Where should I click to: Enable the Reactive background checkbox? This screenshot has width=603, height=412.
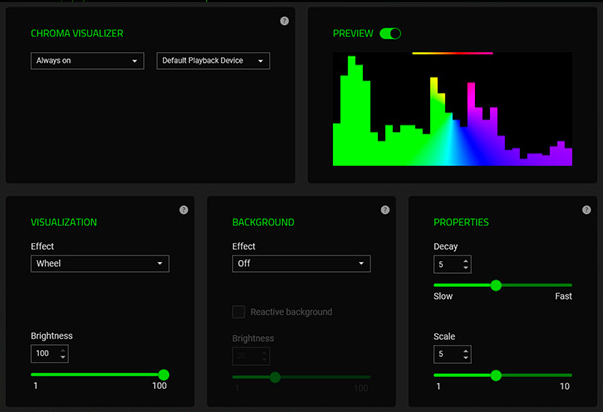tap(238, 312)
